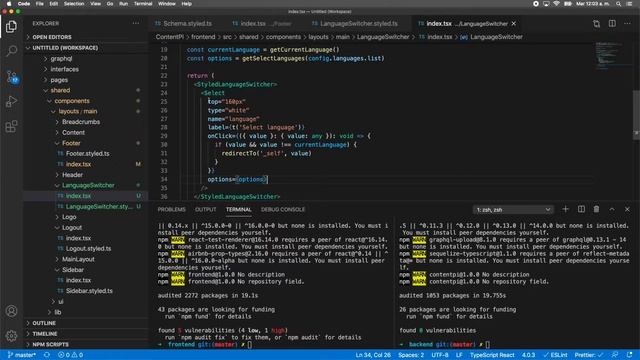Click end of options={options} code line
Screen dimensions: 640x360
268,179
